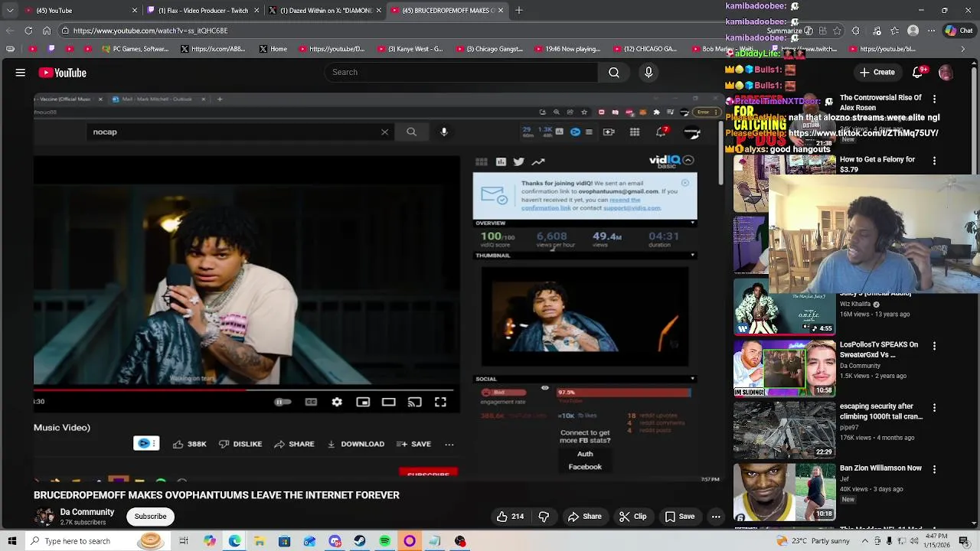
Task: Switch to the Dazed Within on X tab
Action: (x=325, y=10)
